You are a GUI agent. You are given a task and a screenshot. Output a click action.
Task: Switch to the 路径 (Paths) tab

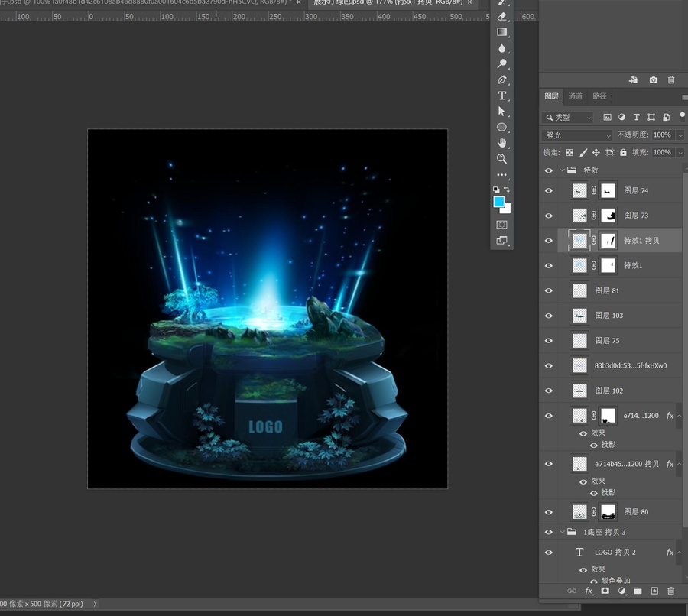(x=599, y=96)
